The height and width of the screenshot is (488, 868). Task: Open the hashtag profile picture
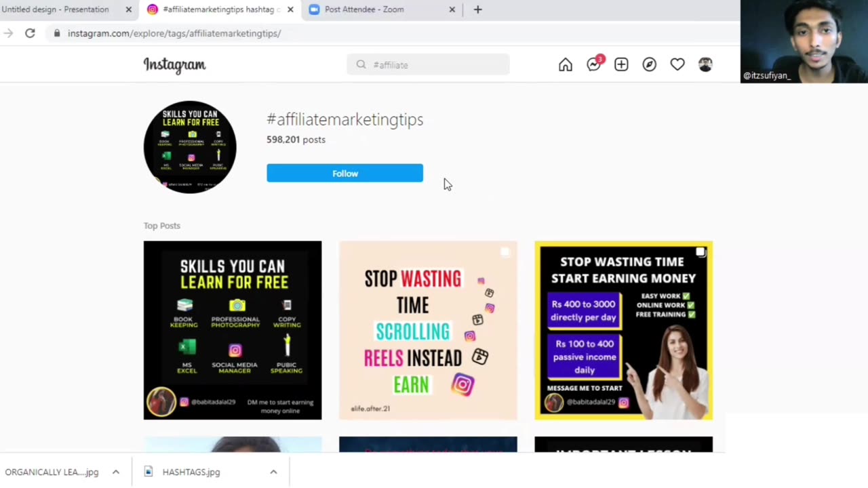[x=190, y=147]
